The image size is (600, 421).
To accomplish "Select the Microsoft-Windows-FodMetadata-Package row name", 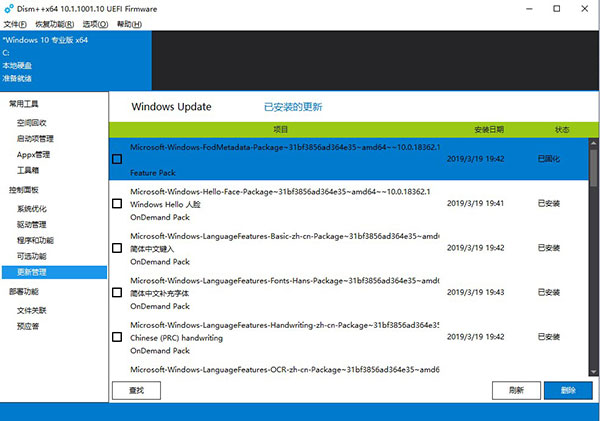I will pos(285,147).
